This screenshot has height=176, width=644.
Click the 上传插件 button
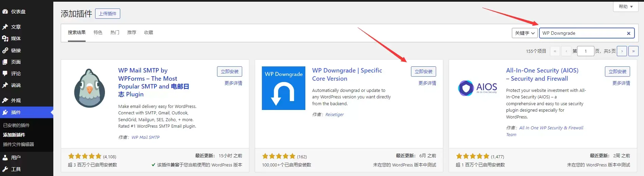point(108,14)
